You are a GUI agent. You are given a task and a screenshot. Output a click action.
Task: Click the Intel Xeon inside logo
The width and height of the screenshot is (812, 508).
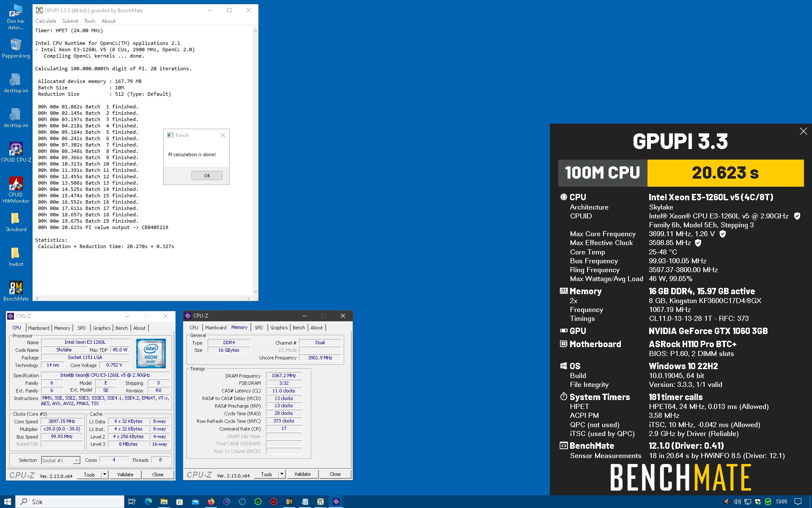[x=151, y=353]
